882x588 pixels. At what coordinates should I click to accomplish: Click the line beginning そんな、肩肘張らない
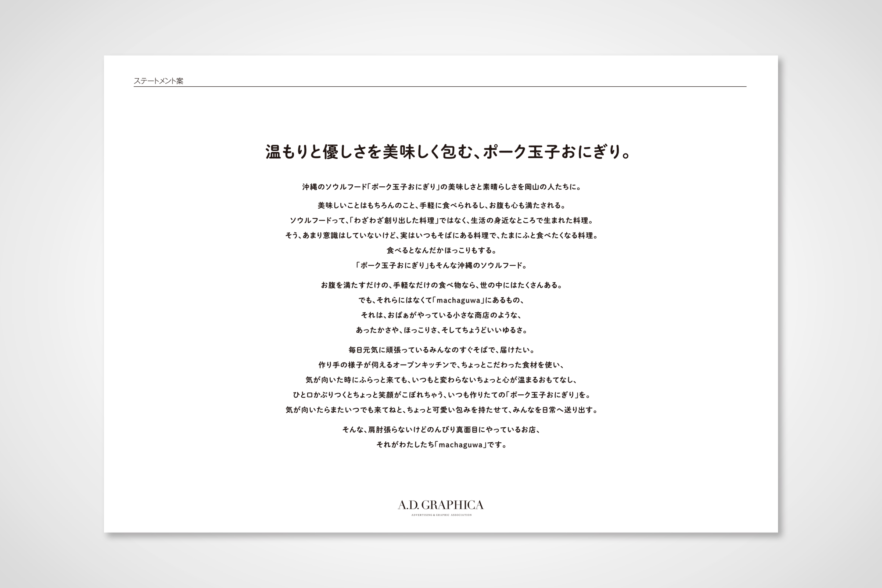pyautogui.click(x=441, y=430)
